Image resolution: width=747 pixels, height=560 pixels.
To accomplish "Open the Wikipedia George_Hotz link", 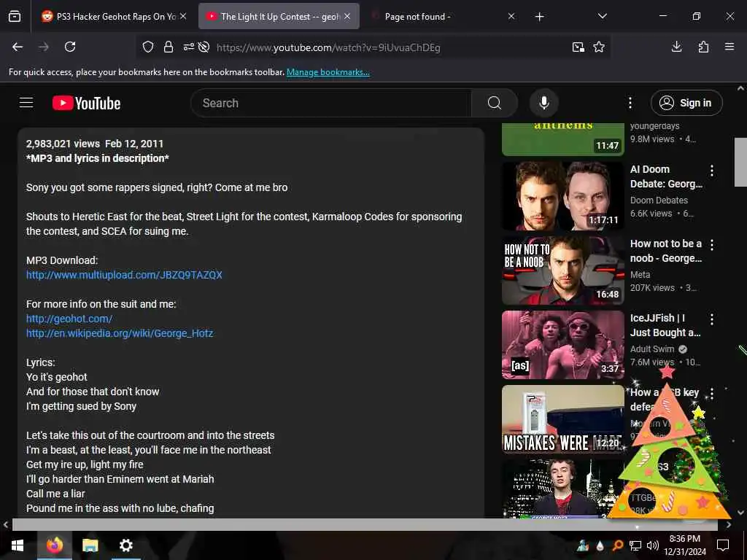I will tap(120, 333).
